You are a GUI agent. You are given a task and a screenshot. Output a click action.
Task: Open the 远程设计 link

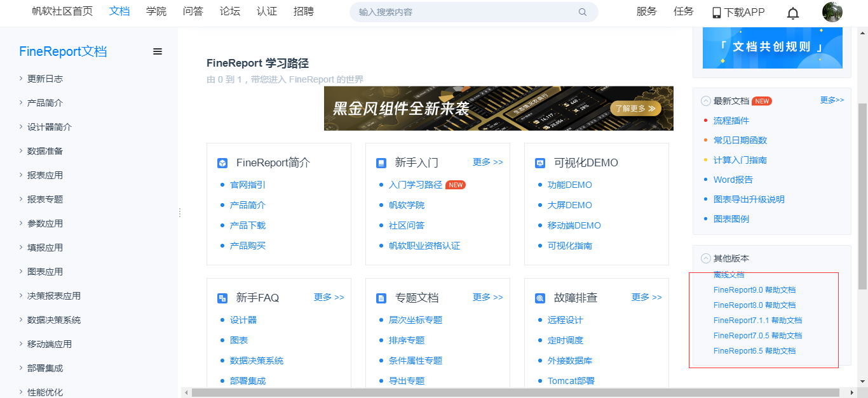pyautogui.click(x=566, y=320)
